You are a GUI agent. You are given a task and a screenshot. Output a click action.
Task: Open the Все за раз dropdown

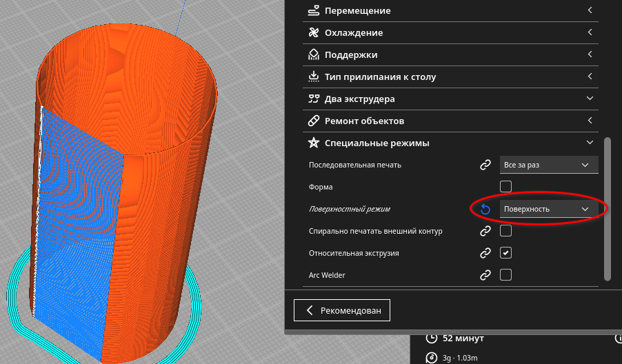pyautogui.click(x=548, y=165)
